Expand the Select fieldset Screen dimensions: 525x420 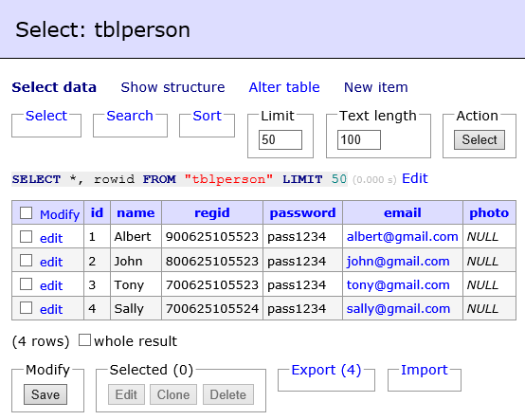click(46, 116)
